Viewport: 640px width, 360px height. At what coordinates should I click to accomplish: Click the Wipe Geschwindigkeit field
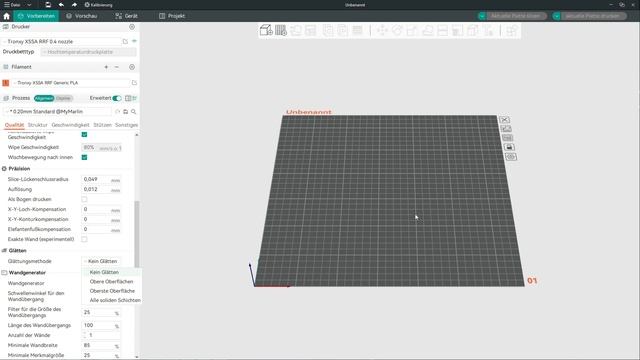(x=102, y=147)
